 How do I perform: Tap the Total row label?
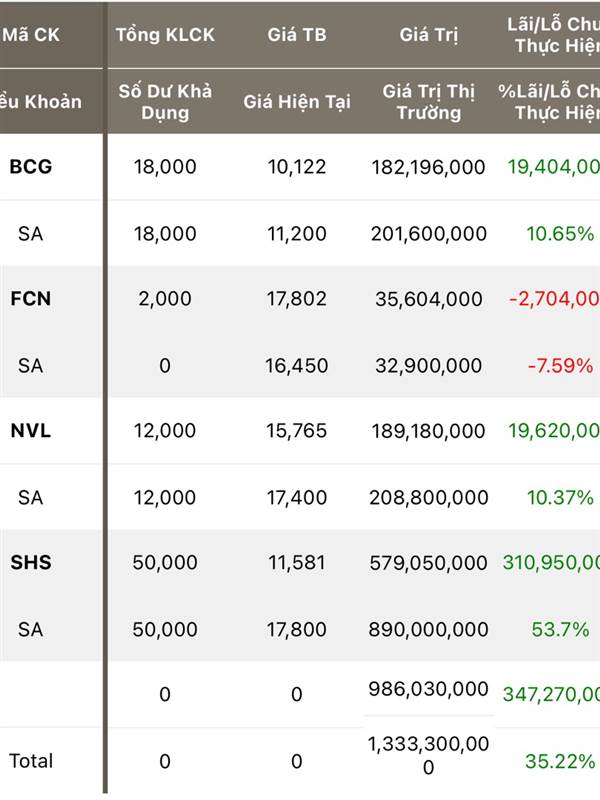pyautogui.click(x=31, y=761)
